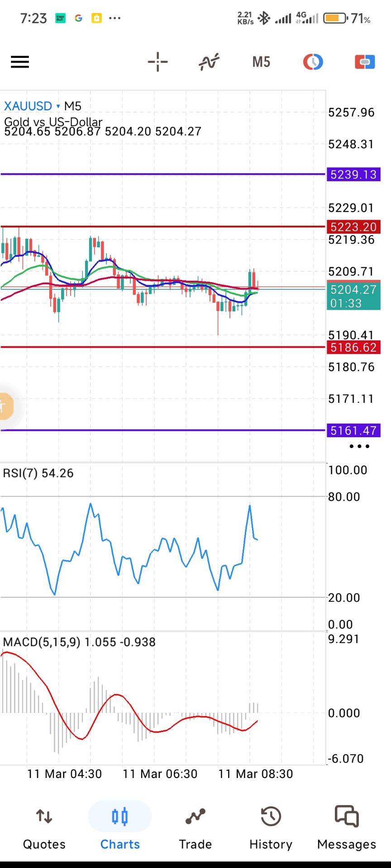Open the M5 timeframe selector

click(261, 62)
